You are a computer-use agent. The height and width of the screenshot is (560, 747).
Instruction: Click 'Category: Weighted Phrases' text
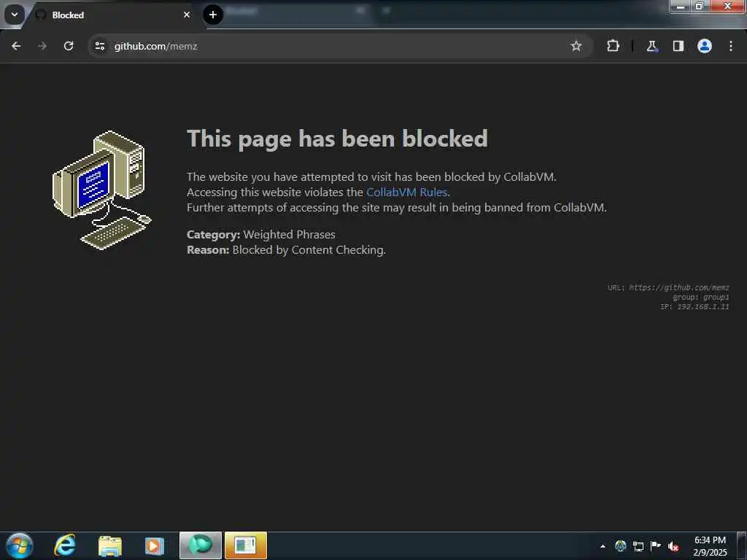(261, 234)
